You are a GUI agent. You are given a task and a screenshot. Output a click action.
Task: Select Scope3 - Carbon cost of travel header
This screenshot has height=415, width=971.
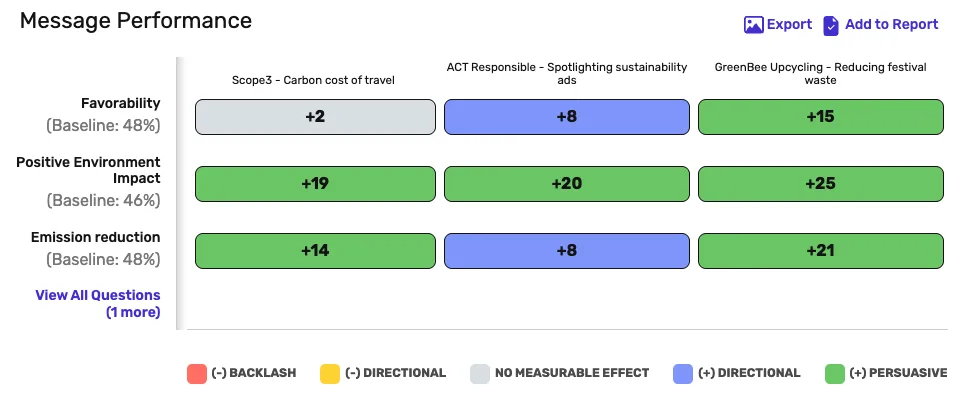[x=313, y=80]
